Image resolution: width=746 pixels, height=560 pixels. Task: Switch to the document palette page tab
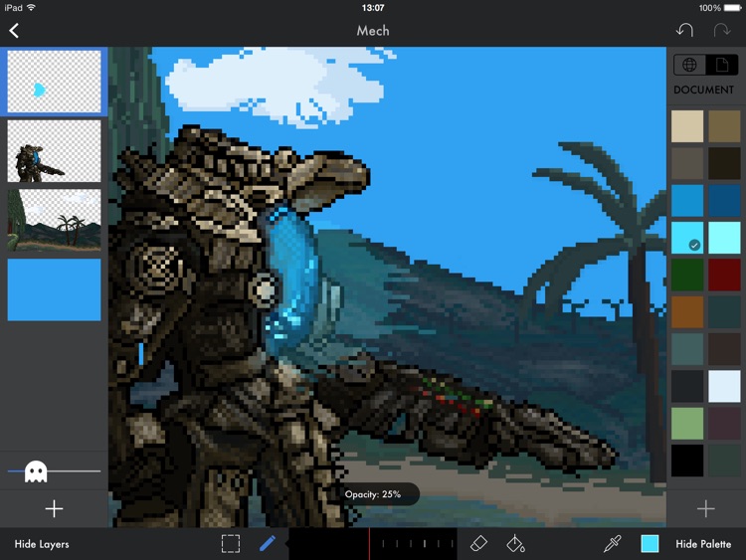point(722,65)
